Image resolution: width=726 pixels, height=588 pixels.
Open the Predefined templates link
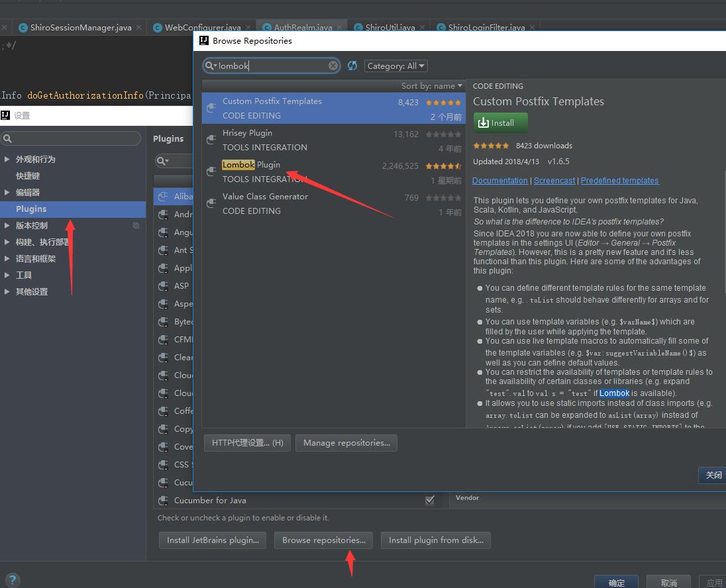619,181
